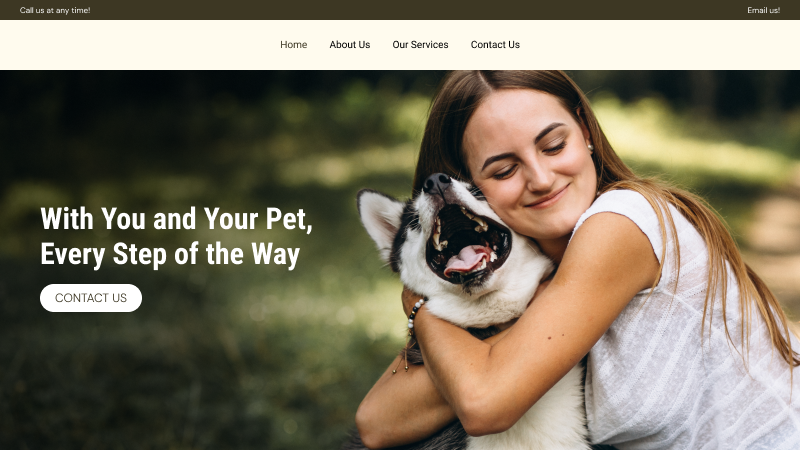Click the woman's beaded bracelet
This screenshot has height=450, width=800.
(x=415, y=315)
